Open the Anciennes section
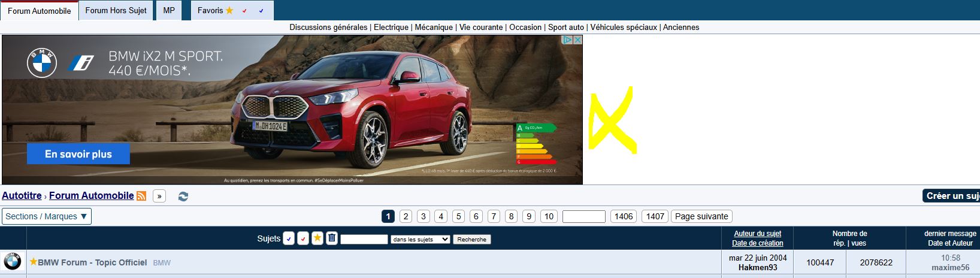980x278 pixels. click(681, 27)
